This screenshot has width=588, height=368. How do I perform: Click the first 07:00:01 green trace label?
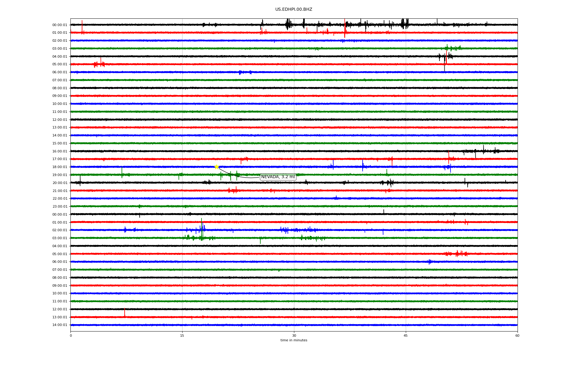(60, 80)
